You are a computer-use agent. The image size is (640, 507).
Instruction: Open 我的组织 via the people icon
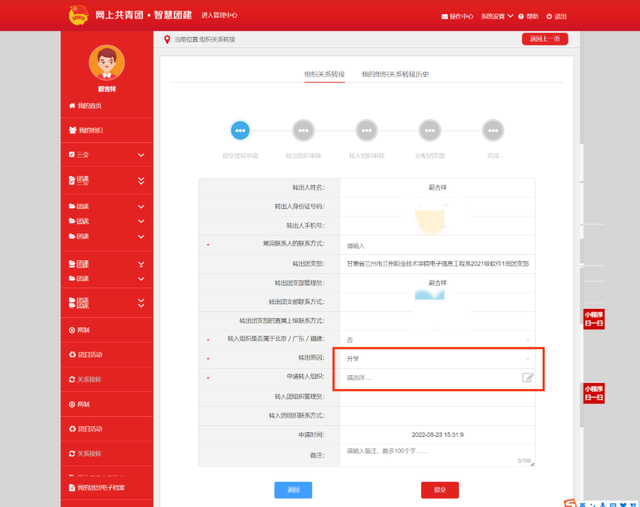(x=73, y=130)
